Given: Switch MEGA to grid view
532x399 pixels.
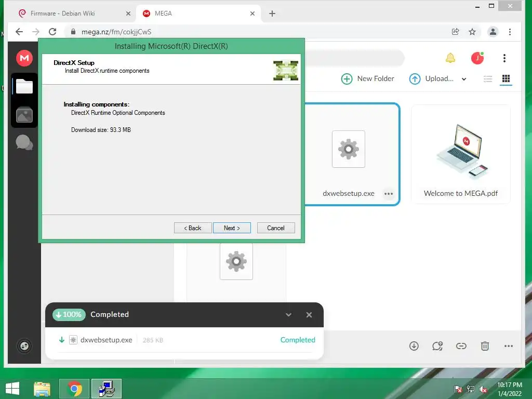Looking at the screenshot, I should coord(506,79).
